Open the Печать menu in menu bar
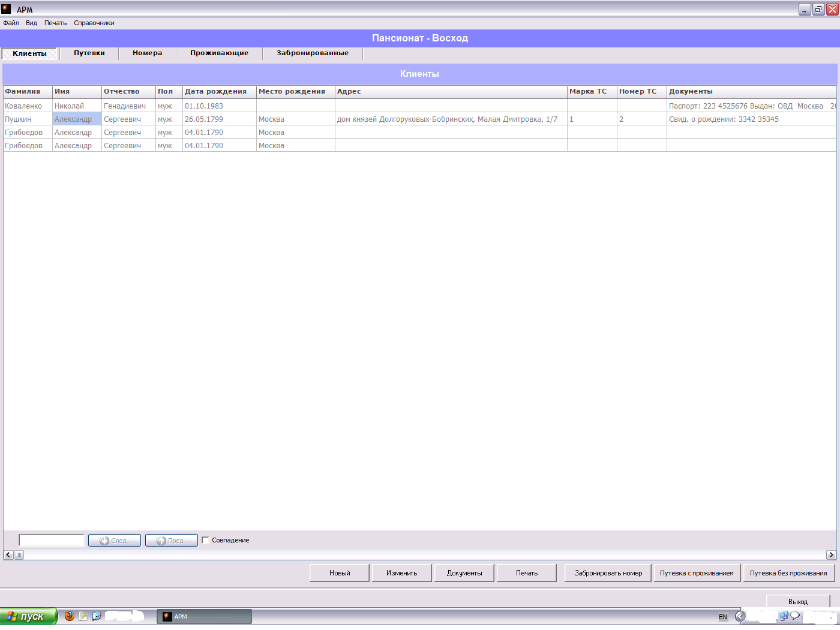840x630 pixels. click(55, 23)
